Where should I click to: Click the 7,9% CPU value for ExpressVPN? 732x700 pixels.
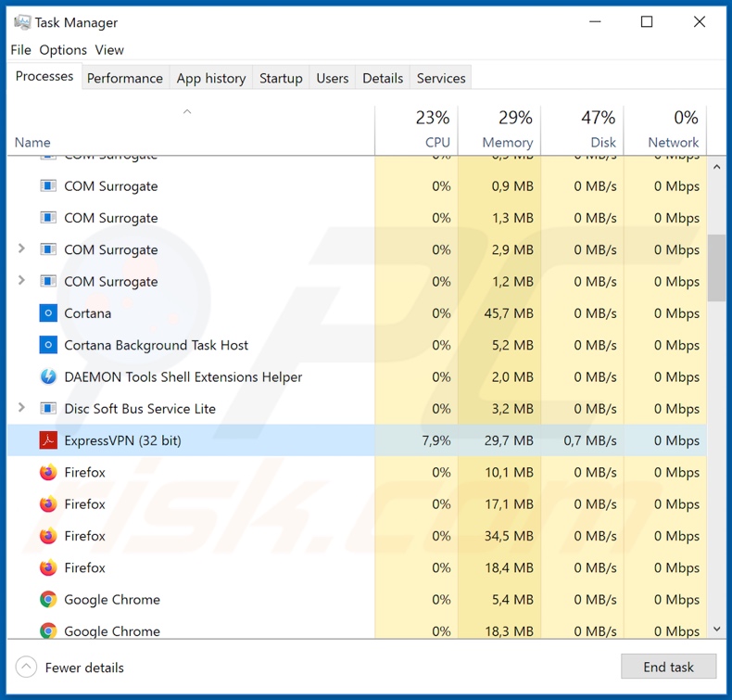tap(436, 439)
